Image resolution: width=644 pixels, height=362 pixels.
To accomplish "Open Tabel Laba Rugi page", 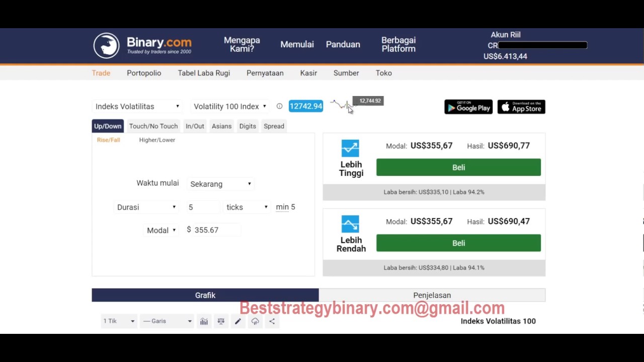I will tap(204, 73).
